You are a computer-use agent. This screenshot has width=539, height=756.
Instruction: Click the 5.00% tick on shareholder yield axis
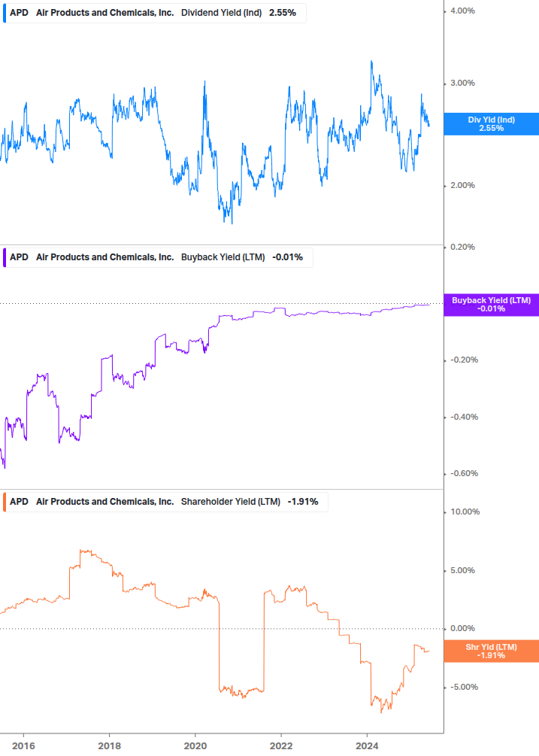click(462, 571)
